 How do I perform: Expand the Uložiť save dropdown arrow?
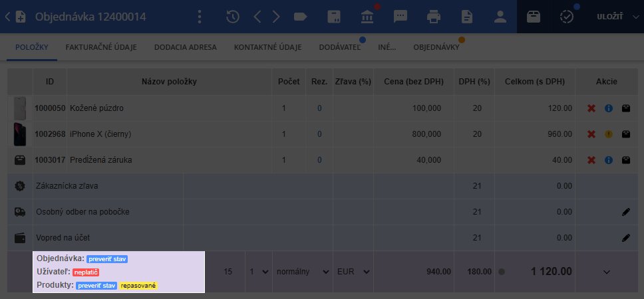click(635, 17)
